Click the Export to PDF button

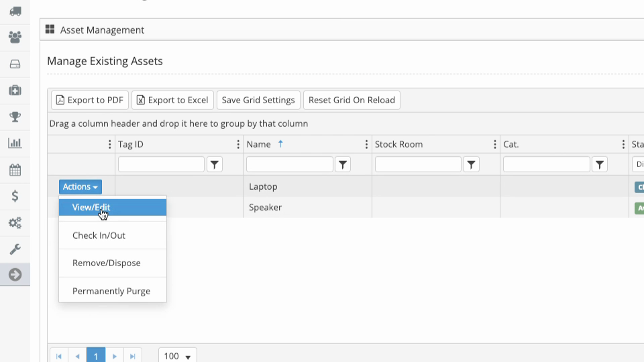[x=89, y=100]
